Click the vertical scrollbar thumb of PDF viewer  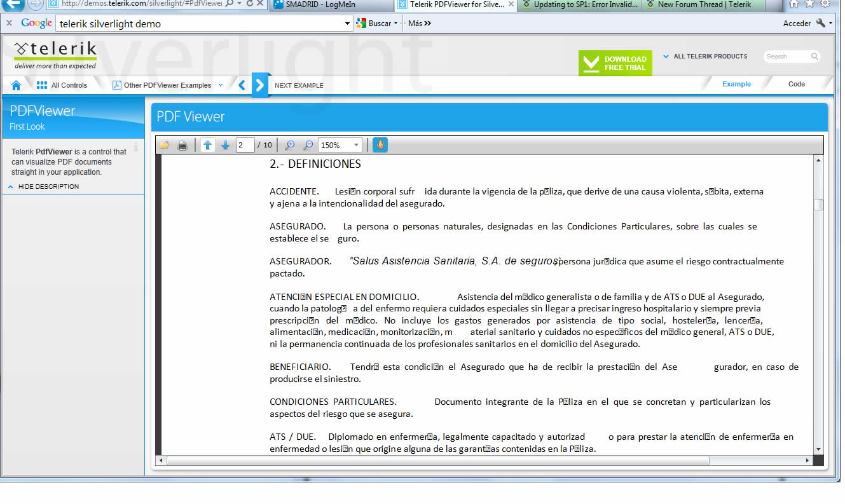(819, 205)
